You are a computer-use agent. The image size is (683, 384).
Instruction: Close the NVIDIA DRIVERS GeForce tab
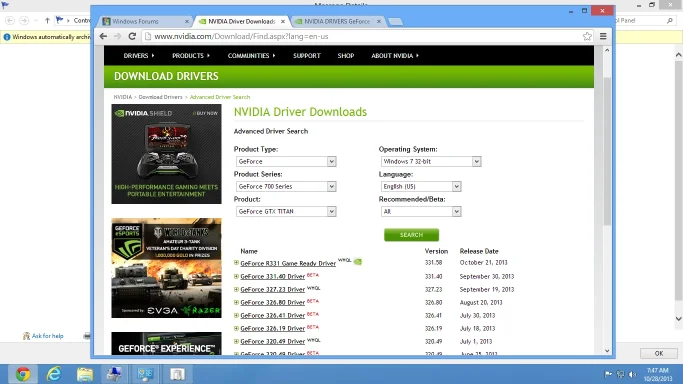(x=379, y=21)
